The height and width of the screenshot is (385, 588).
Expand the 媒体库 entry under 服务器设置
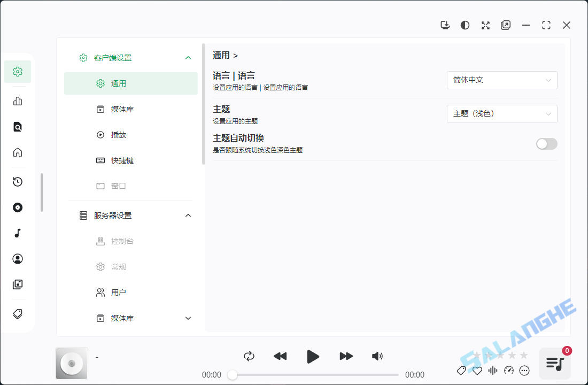pyautogui.click(x=188, y=318)
